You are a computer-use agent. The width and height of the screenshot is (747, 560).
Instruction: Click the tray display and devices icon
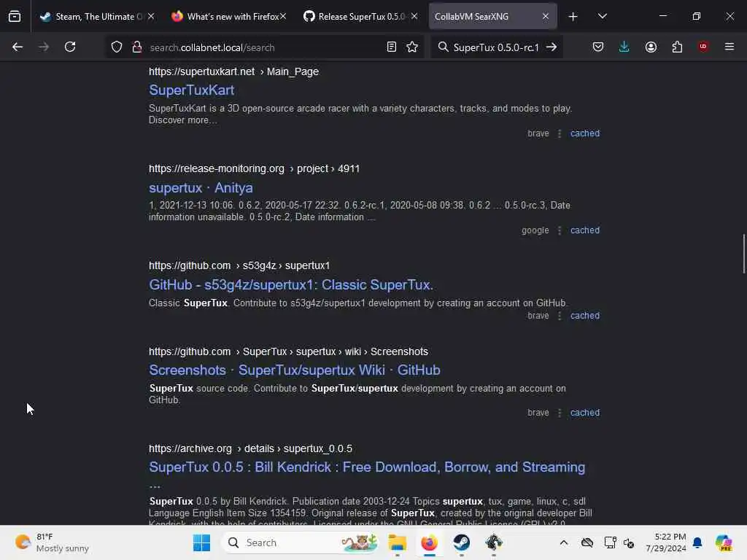pos(611,542)
